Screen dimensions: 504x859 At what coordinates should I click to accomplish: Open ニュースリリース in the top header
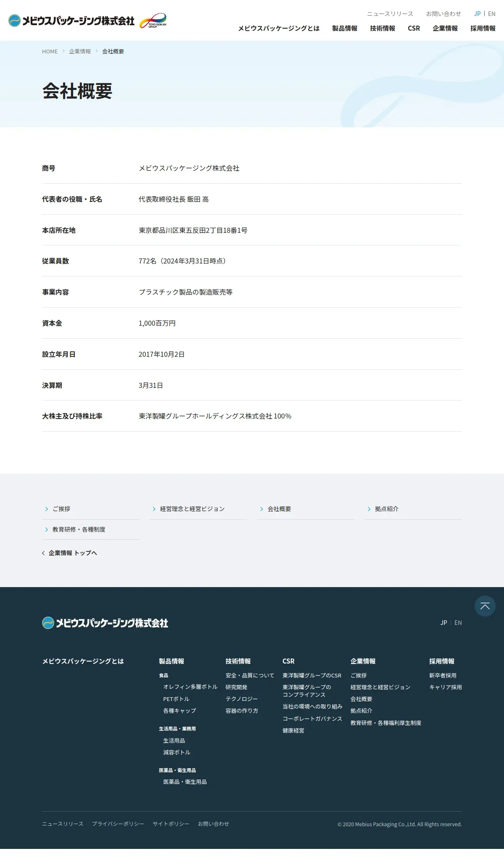tap(390, 14)
